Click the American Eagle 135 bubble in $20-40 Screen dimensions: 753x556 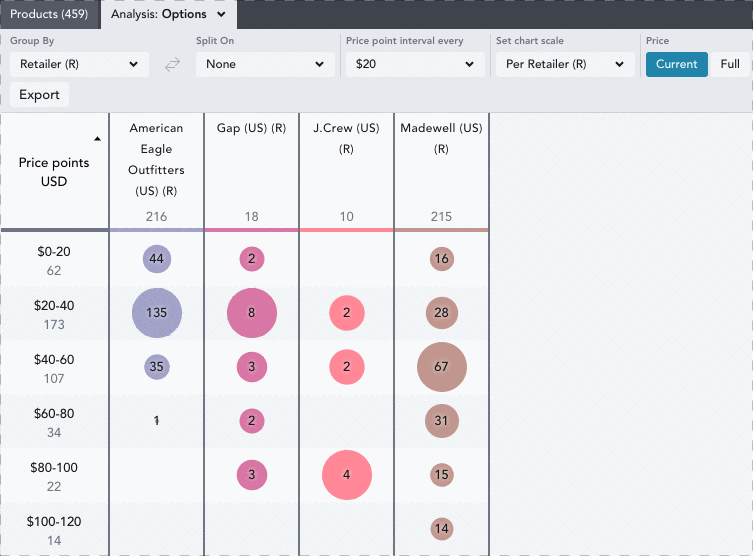pos(157,313)
